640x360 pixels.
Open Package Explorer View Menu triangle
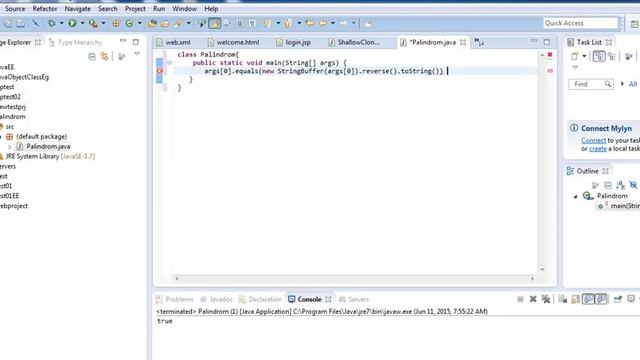point(137,54)
